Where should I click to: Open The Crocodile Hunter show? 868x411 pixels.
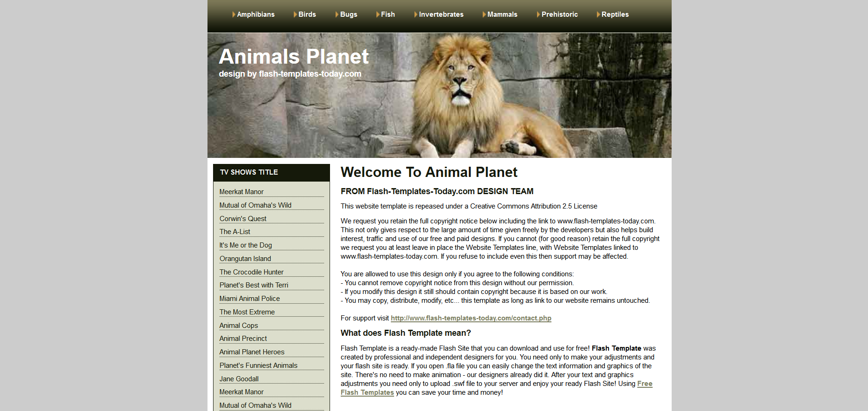(251, 272)
